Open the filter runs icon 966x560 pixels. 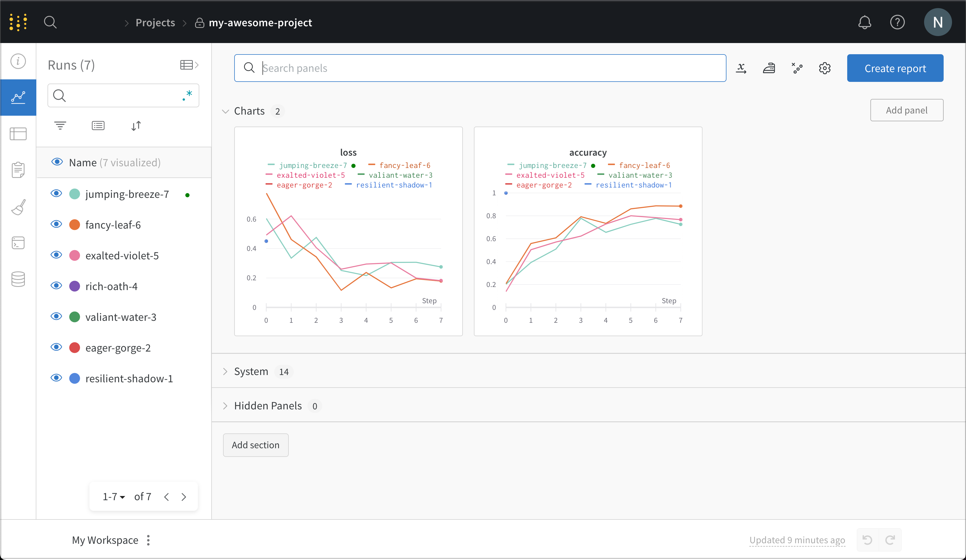(x=60, y=125)
